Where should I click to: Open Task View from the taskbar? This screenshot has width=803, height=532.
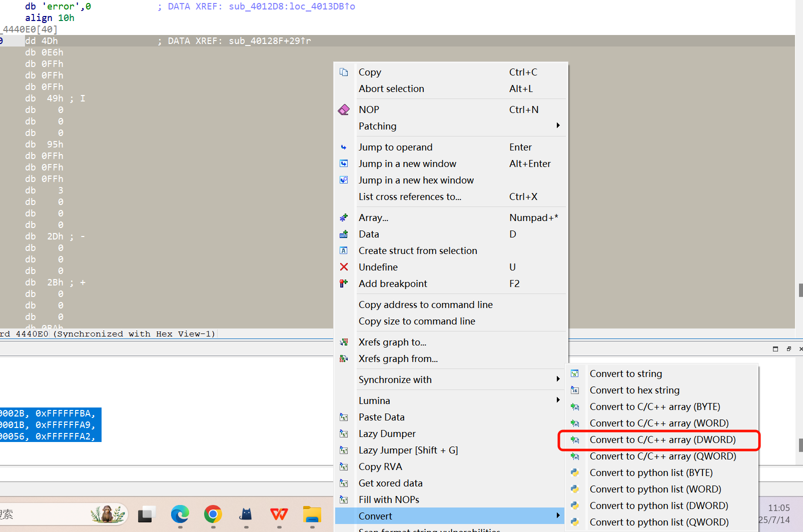click(147, 514)
